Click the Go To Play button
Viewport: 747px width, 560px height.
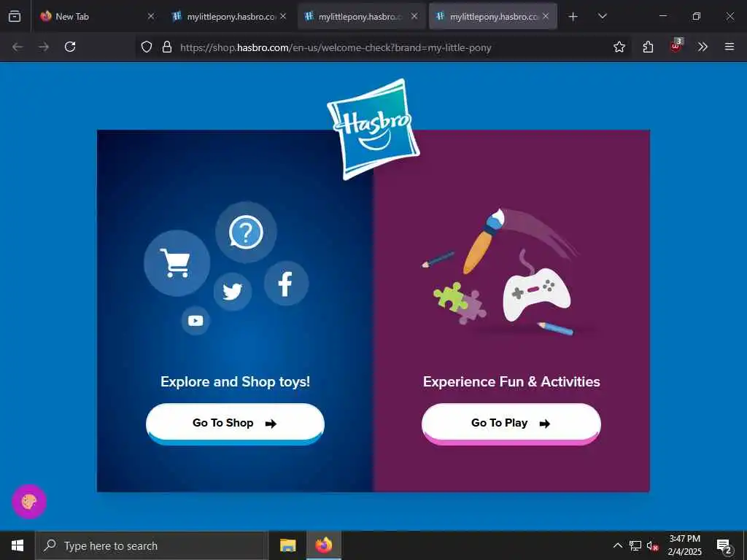point(511,424)
